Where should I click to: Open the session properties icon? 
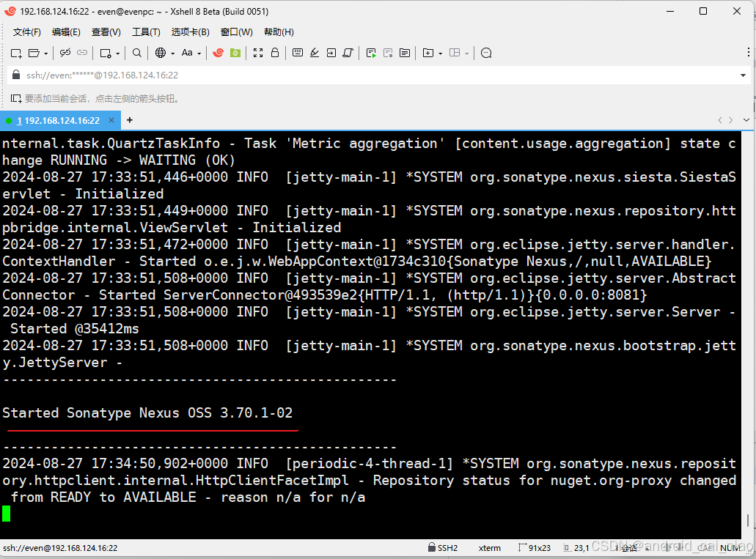(106, 53)
